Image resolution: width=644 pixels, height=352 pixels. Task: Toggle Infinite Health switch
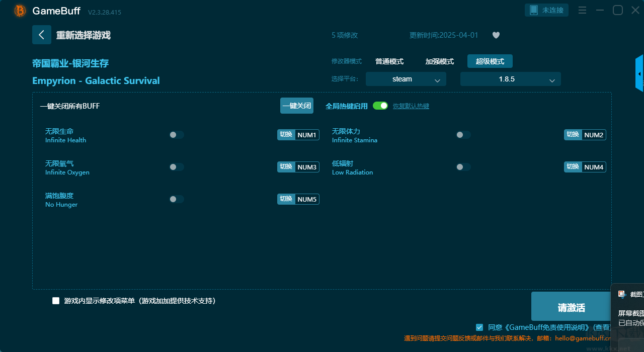click(x=177, y=135)
